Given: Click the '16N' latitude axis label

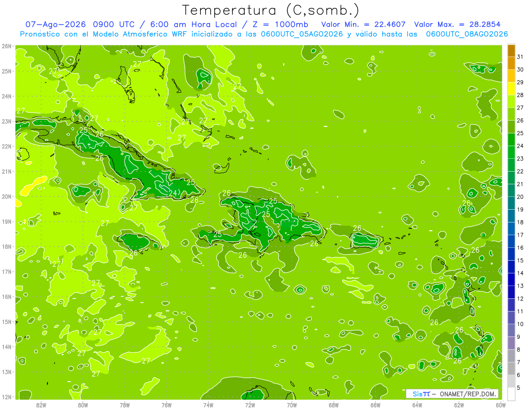Looking at the screenshot, I should pos(7,297).
